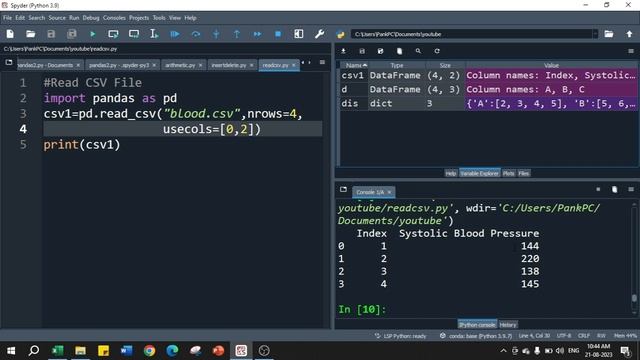This screenshot has width=640, height=360.
Task: Open console pane options menu
Action: (x=631, y=189)
